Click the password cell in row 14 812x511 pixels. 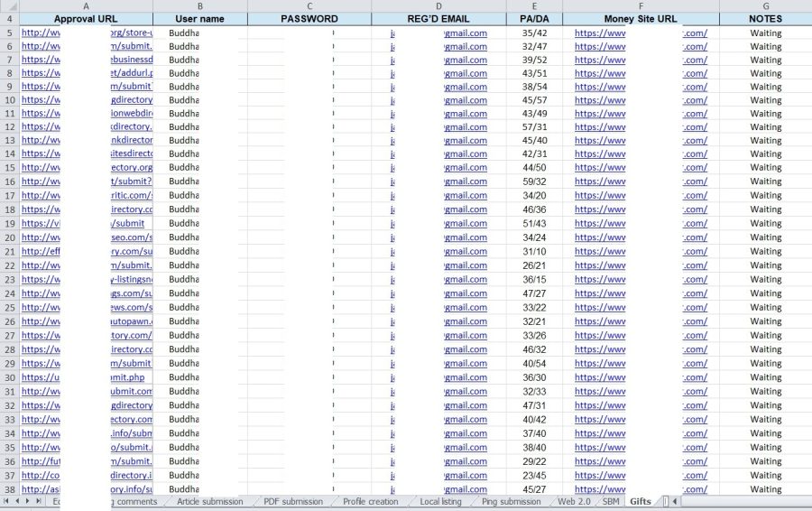(309, 153)
